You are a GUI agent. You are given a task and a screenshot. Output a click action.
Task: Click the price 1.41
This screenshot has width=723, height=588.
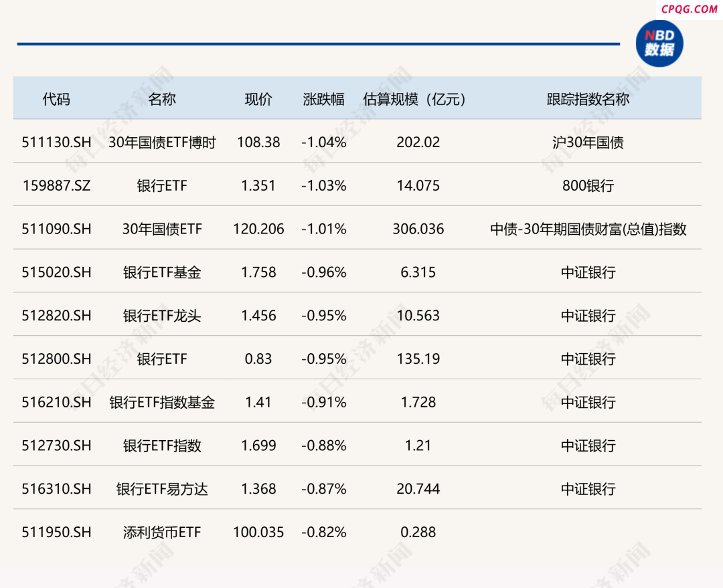coord(258,402)
